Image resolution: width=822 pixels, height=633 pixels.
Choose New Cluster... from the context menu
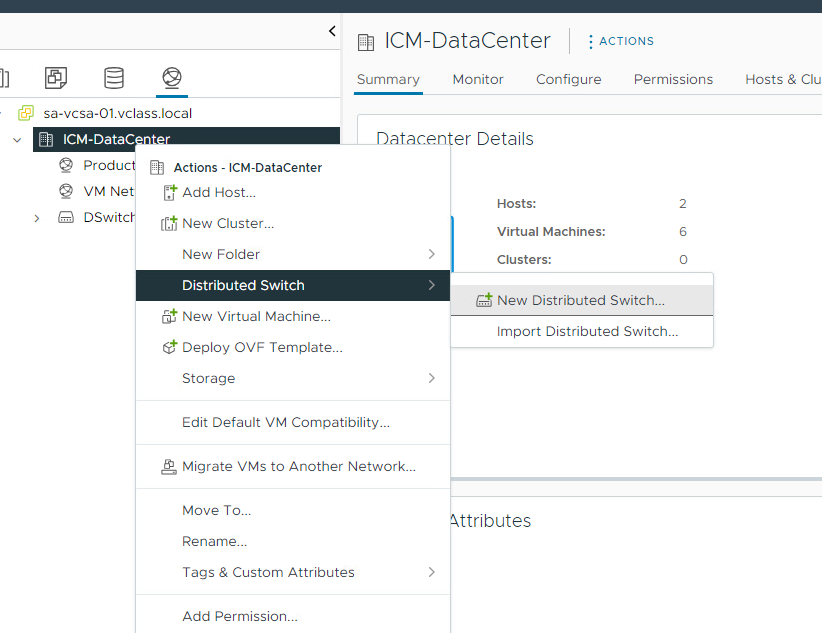click(293, 223)
